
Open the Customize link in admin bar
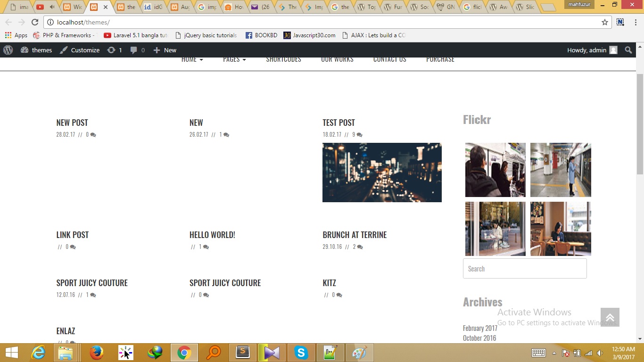pyautogui.click(x=80, y=50)
